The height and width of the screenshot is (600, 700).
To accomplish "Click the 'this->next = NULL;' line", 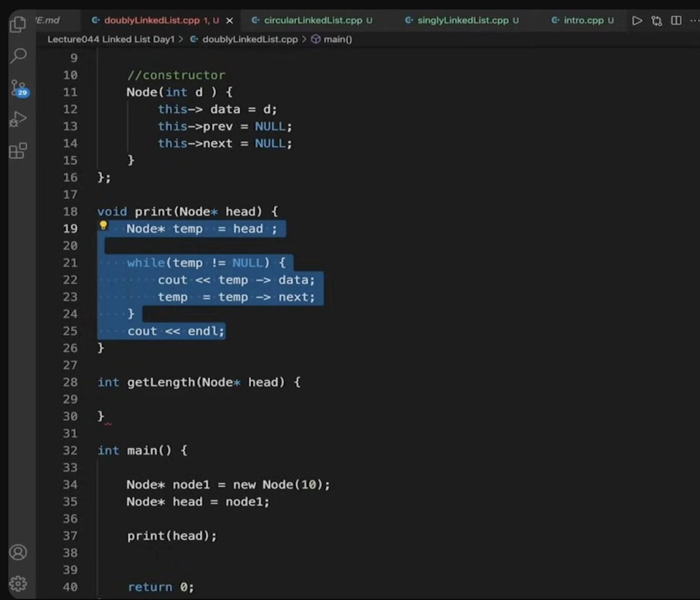I will [x=225, y=143].
